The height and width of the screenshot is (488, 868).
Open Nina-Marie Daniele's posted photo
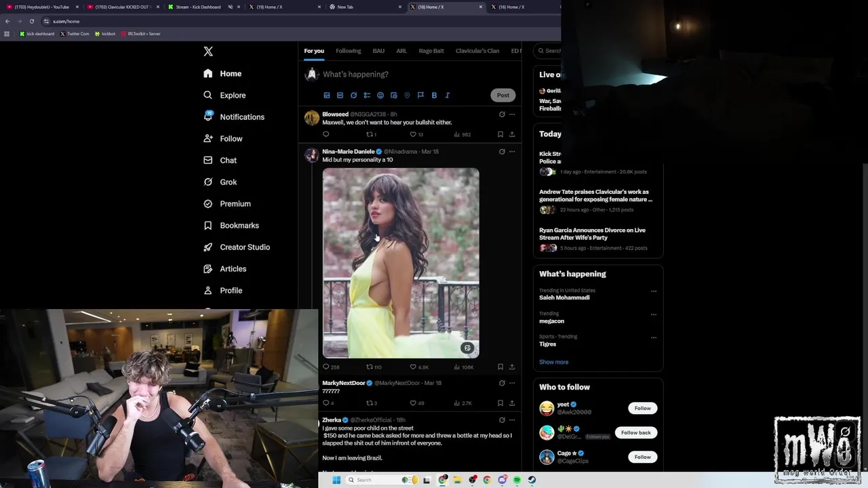coord(401,263)
